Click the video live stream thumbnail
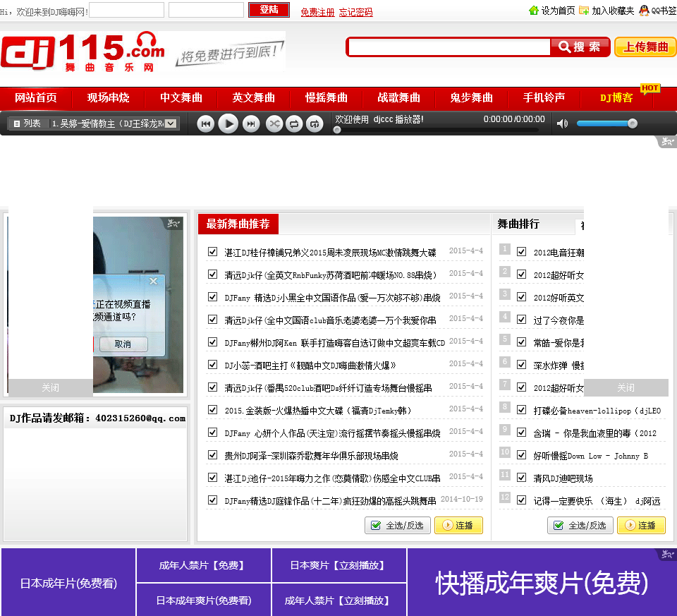 pos(138,305)
